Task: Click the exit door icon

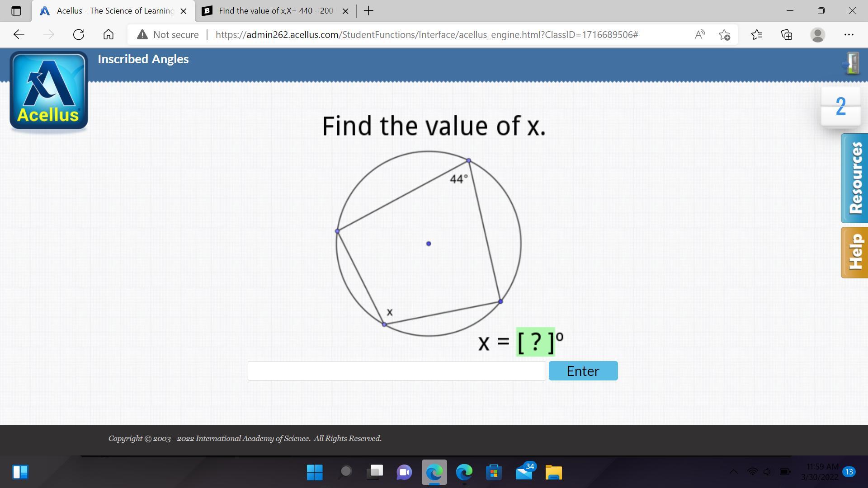Action: (x=852, y=63)
